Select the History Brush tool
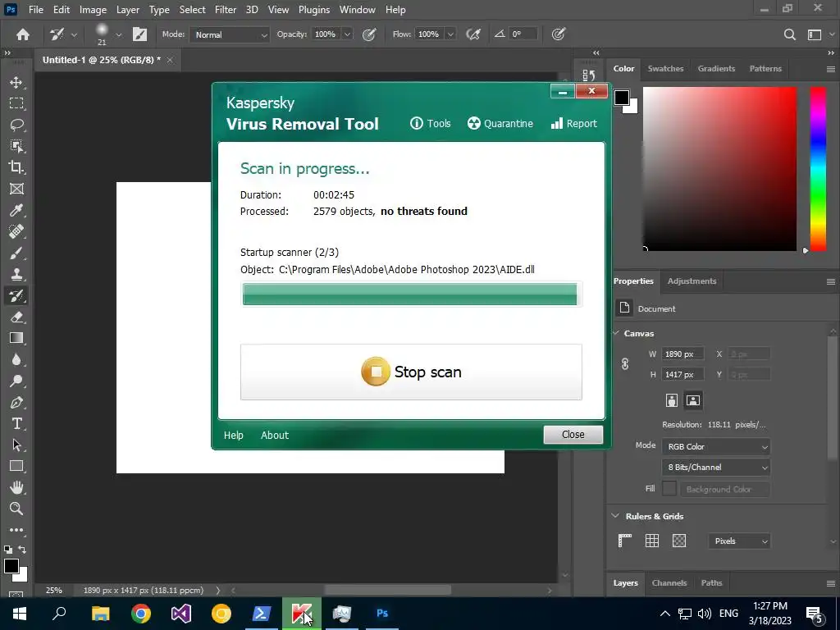 tap(16, 295)
